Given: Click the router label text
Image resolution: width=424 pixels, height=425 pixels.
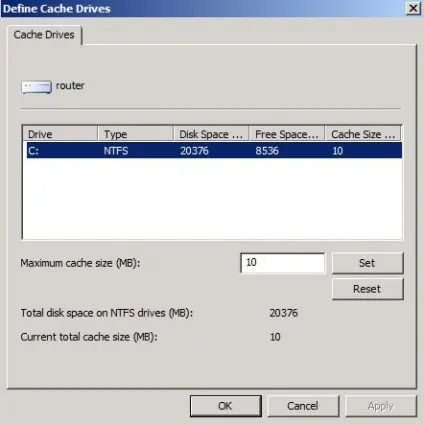Looking at the screenshot, I should [x=70, y=86].
